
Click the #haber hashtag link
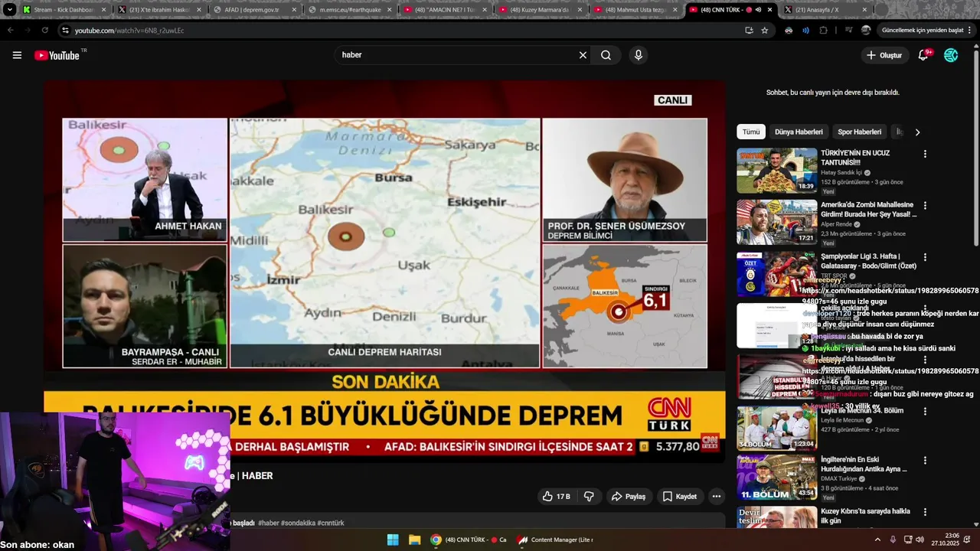point(268,523)
